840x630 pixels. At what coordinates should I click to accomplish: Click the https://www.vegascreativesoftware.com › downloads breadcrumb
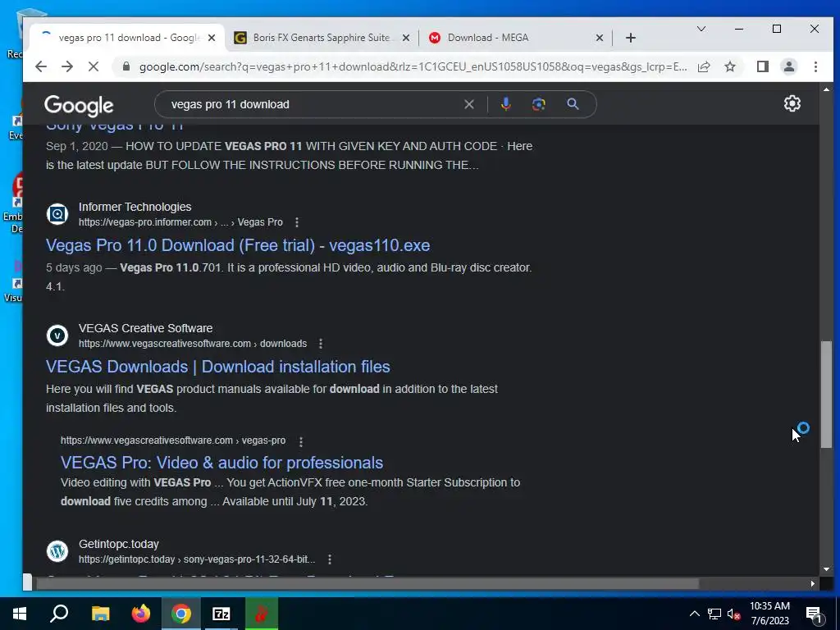(193, 344)
